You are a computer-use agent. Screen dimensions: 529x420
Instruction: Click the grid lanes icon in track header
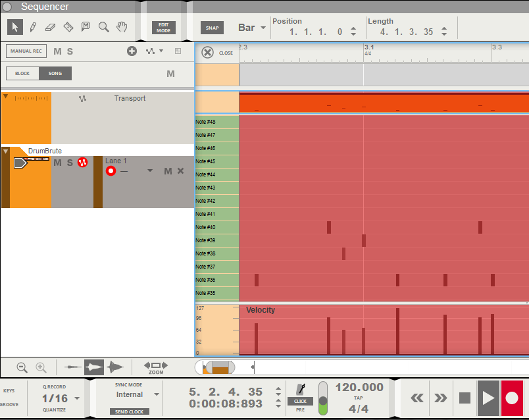click(178, 51)
